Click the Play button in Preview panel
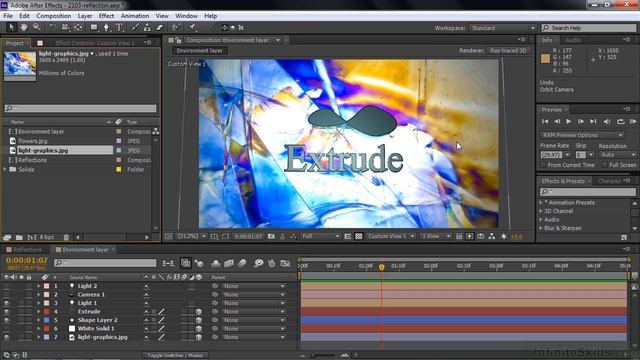The image size is (640, 360). pos(569,122)
